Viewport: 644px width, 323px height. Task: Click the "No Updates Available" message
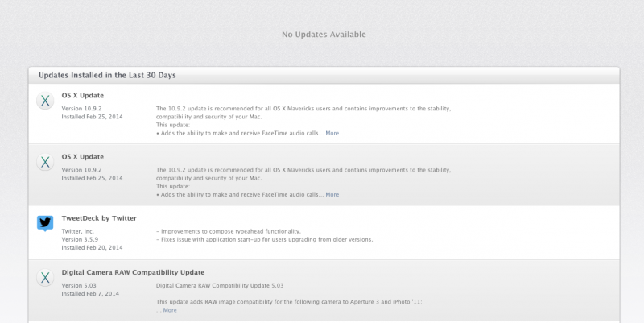point(324,35)
